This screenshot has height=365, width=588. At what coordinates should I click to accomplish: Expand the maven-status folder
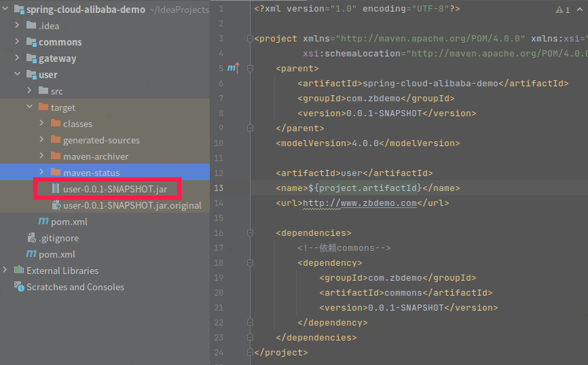[x=41, y=171]
